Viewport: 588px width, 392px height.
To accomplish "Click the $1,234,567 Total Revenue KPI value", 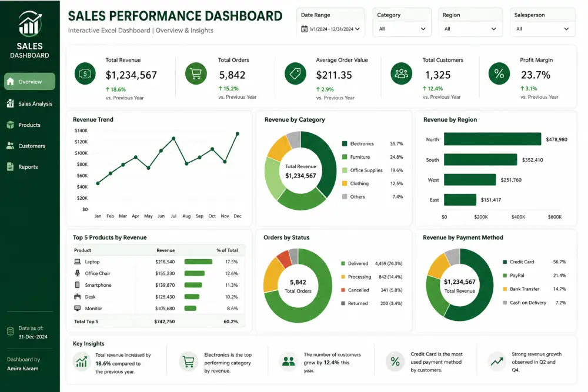I will [131, 75].
